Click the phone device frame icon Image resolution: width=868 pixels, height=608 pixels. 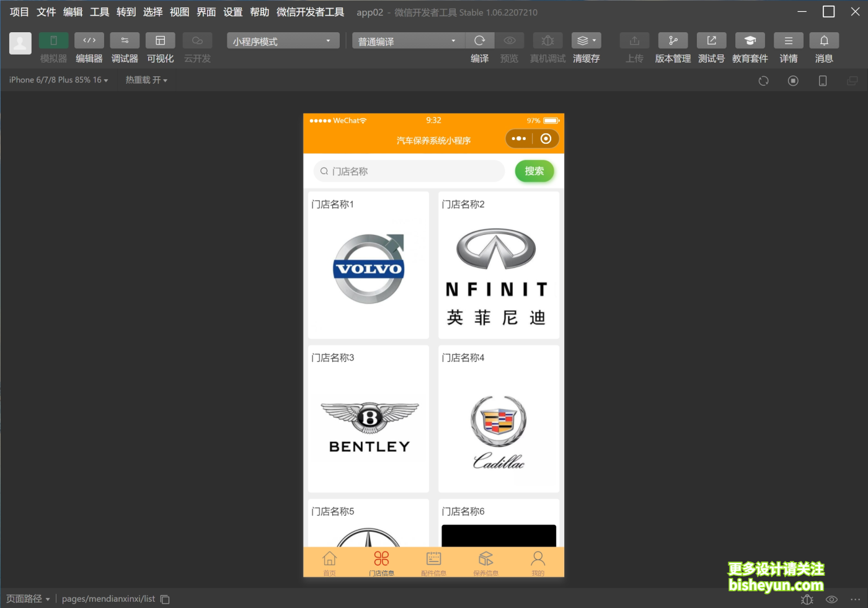823,81
